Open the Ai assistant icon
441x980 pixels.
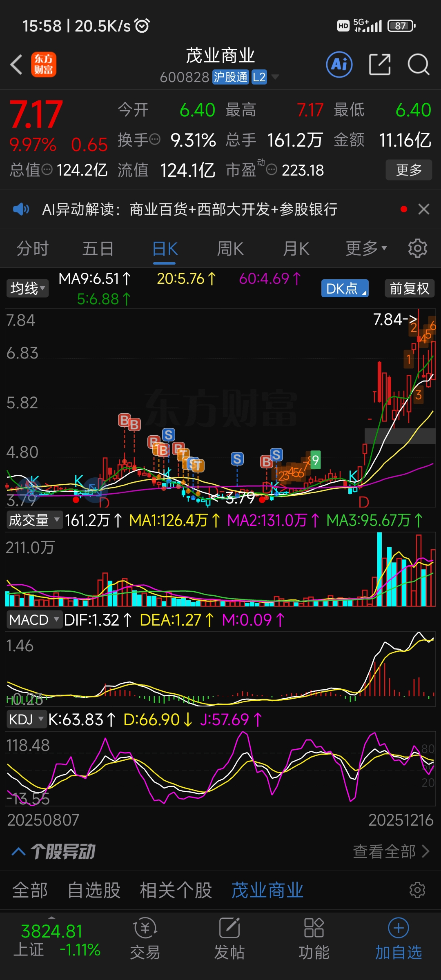pyautogui.click(x=339, y=65)
